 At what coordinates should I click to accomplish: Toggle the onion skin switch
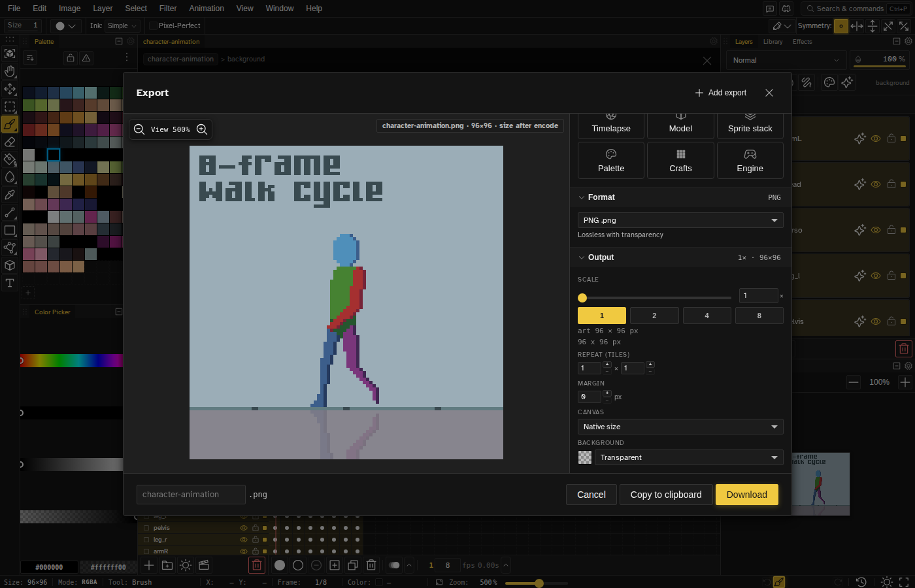point(394,565)
